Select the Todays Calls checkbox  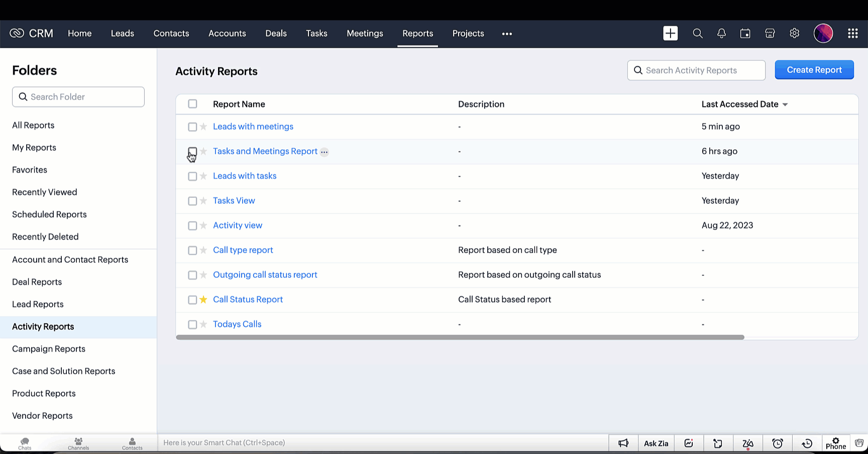[x=192, y=324]
